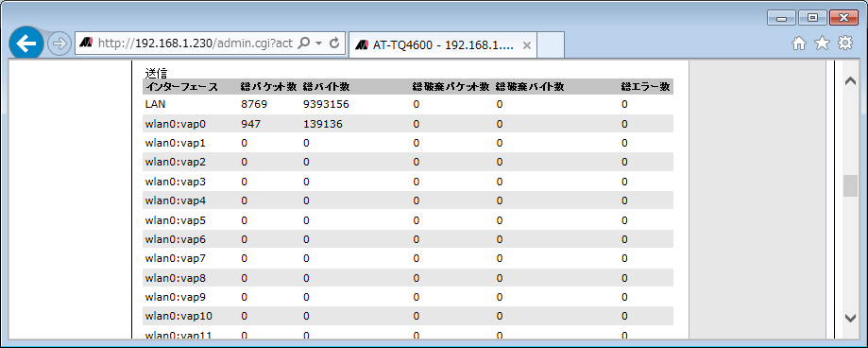Click the 総パケット数 column header
This screenshot has height=348, width=868.
point(269,86)
